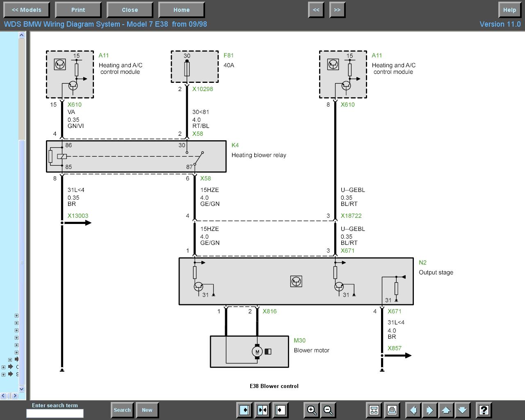This screenshot has height=420, width=525.
Task: Open the M30 blower motor link
Action: (x=299, y=340)
